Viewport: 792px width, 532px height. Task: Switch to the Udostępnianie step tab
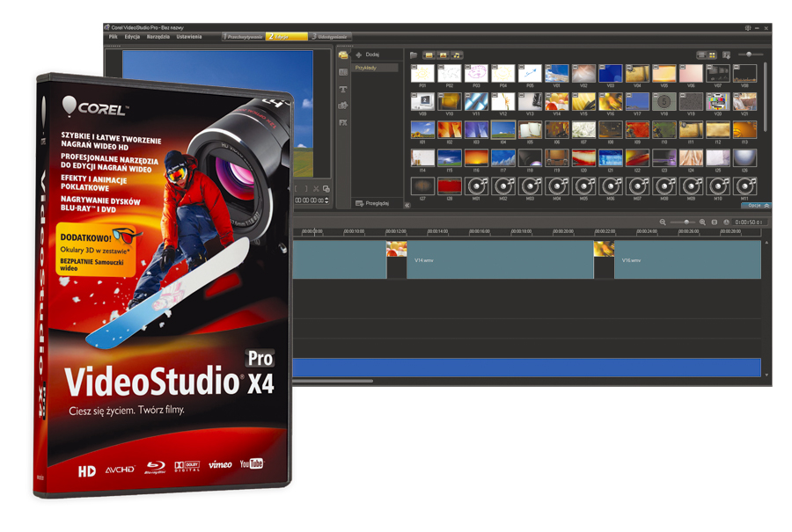click(332, 37)
